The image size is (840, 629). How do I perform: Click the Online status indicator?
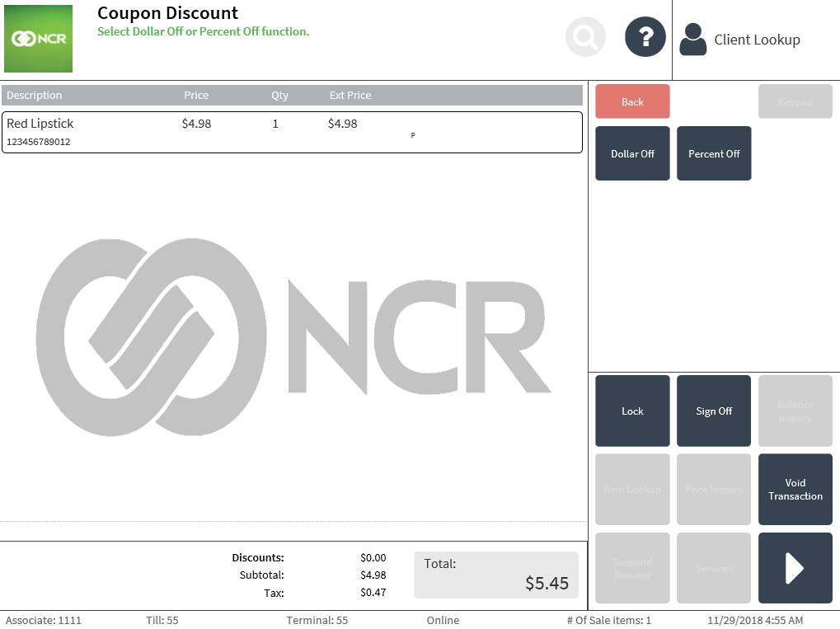(x=443, y=620)
